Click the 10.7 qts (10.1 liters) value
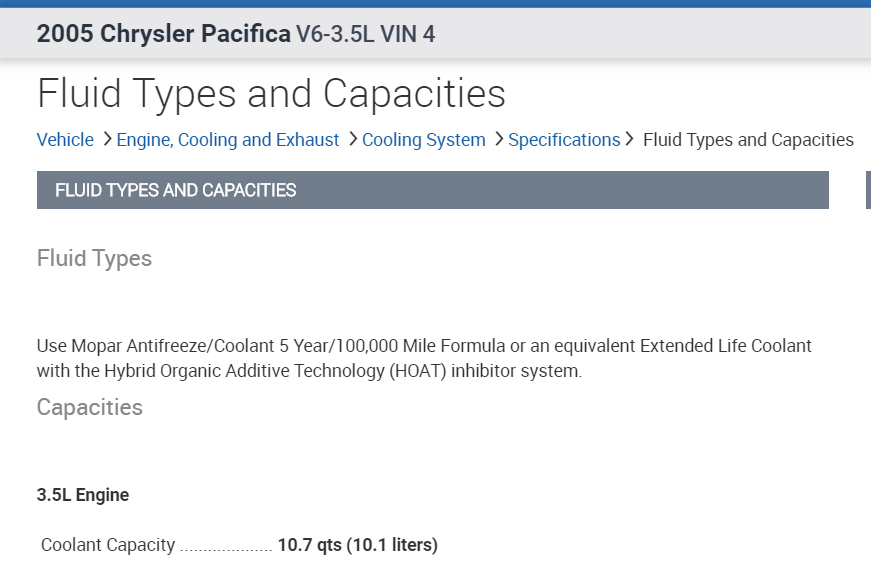The width and height of the screenshot is (871, 579). tap(358, 545)
